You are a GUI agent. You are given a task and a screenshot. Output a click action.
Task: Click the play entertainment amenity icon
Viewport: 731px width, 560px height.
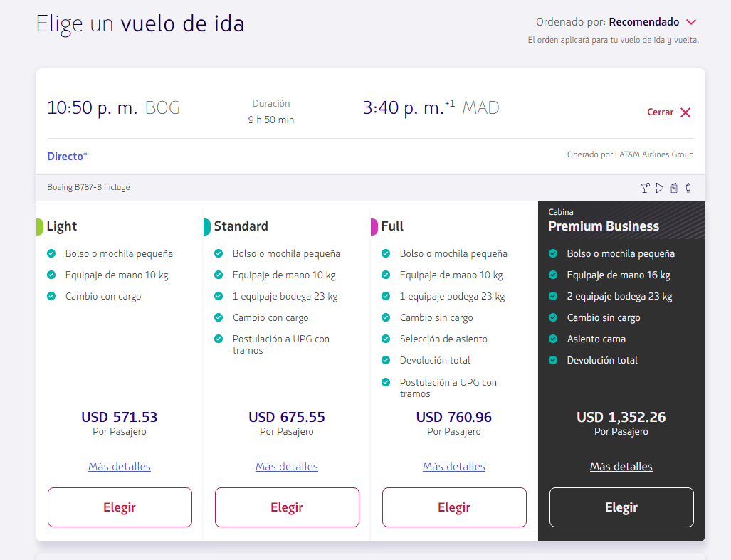click(660, 188)
